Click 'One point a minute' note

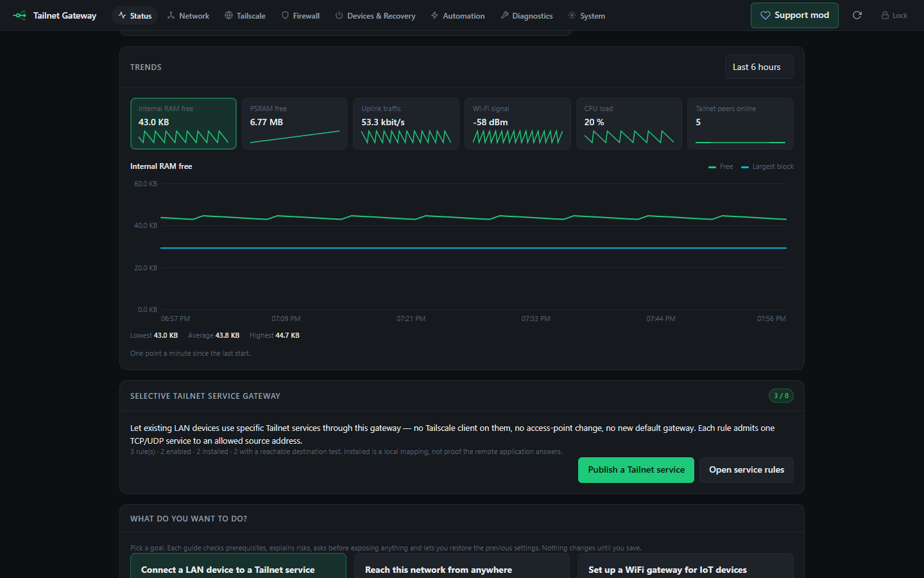click(191, 353)
